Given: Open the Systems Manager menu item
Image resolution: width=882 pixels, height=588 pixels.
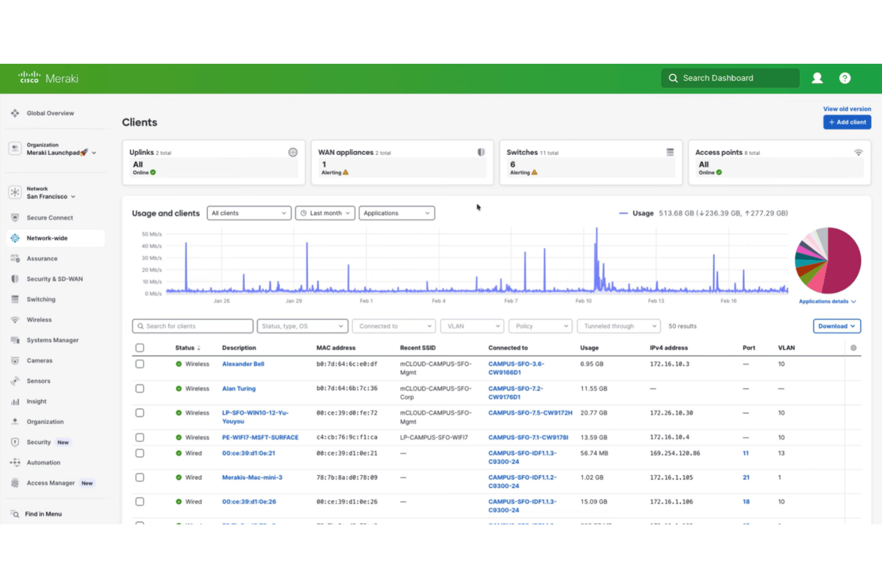Looking at the screenshot, I should point(52,340).
